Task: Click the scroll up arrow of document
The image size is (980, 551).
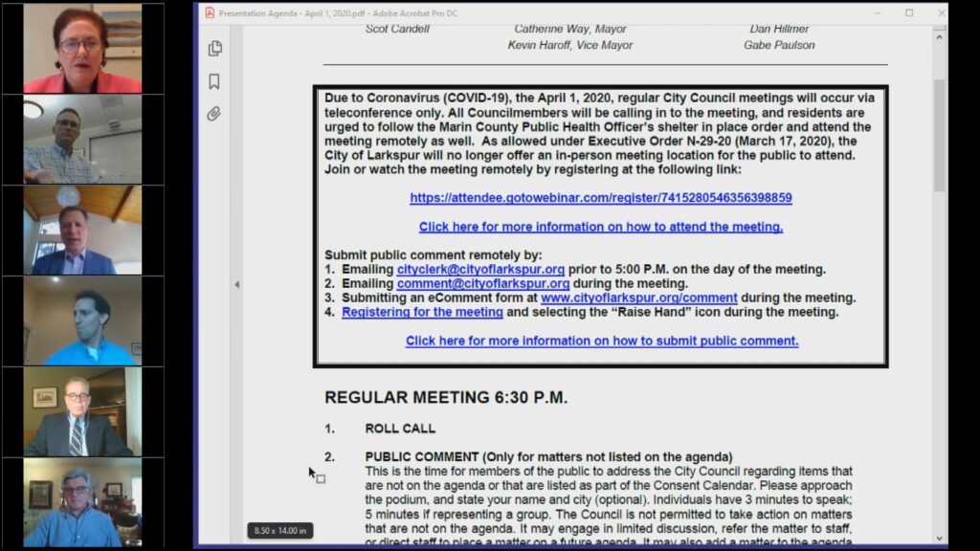Action: point(940,37)
